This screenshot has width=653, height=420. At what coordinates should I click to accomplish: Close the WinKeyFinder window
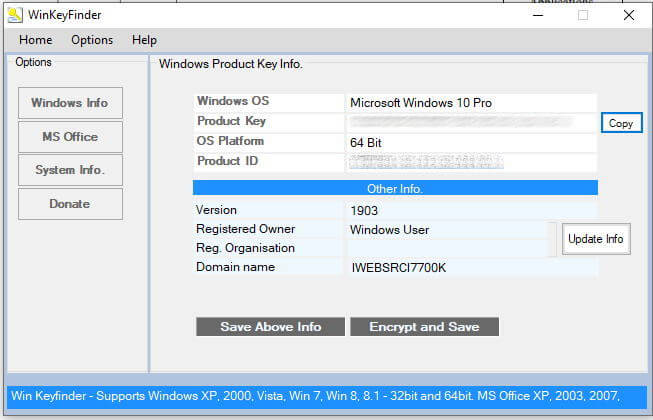pos(629,15)
